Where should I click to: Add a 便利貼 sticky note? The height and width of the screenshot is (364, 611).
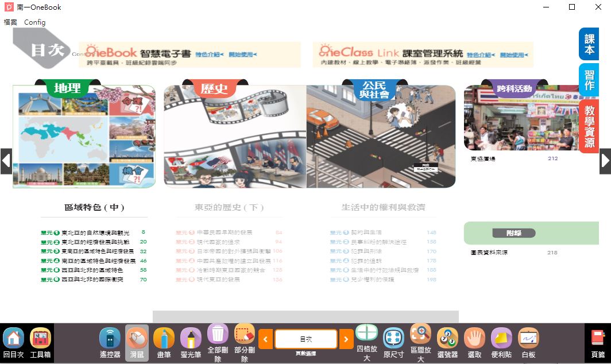(x=501, y=343)
